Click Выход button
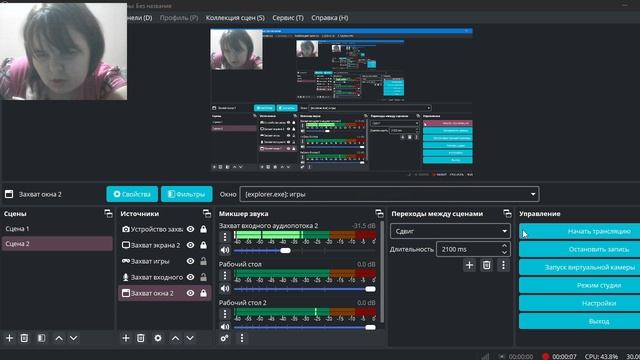 [580, 321]
